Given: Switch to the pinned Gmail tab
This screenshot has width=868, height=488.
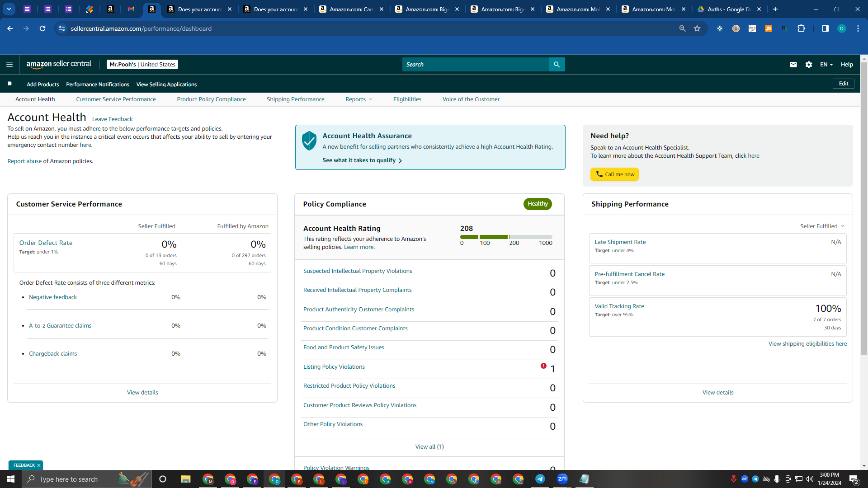Looking at the screenshot, I should pos(131,9).
